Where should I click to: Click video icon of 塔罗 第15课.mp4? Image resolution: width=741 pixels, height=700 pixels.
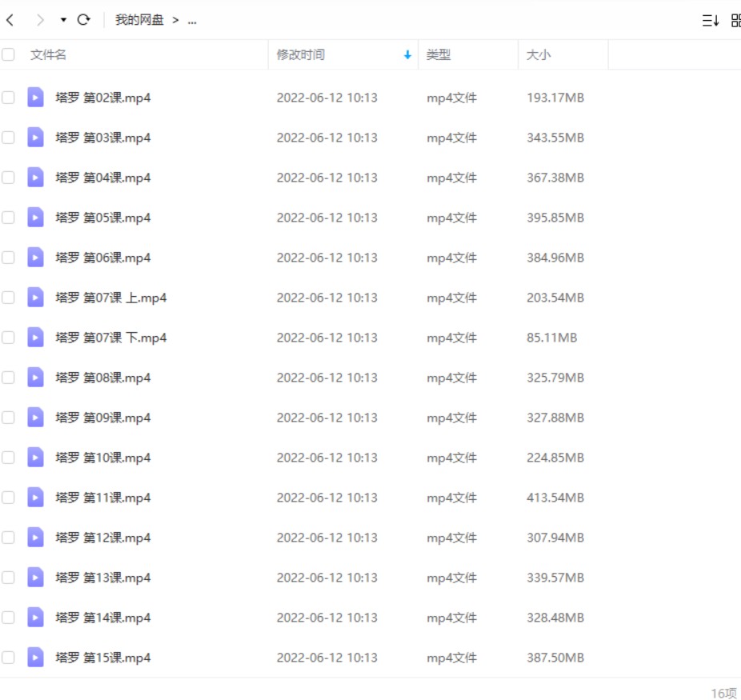(x=35, y=657)
